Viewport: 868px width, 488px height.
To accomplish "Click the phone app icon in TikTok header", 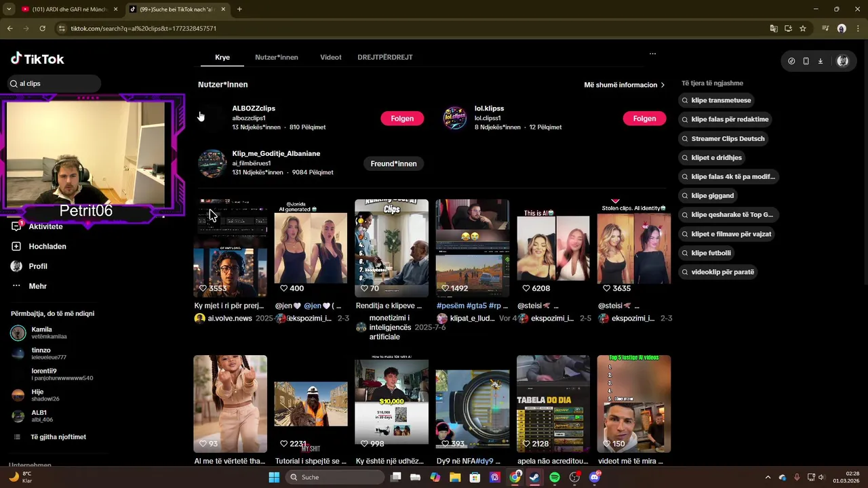I will 806,61.
